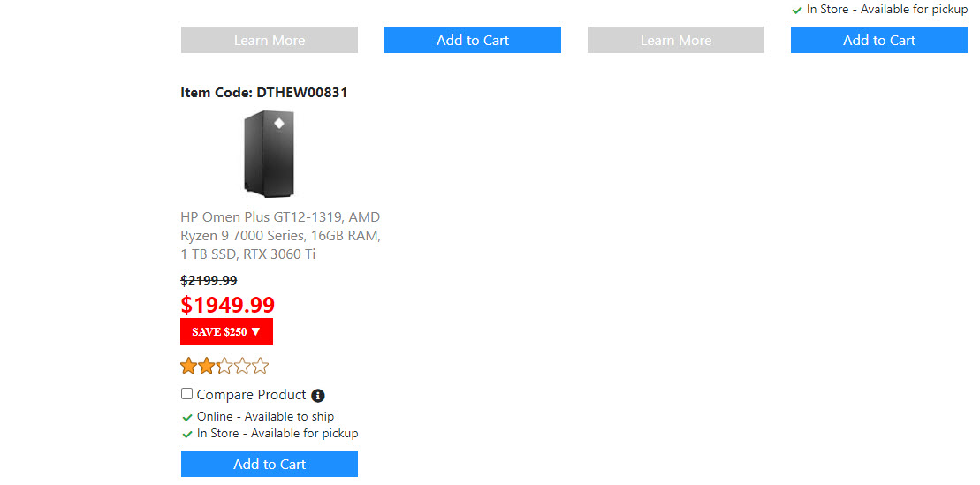The height and width of the screenshot is (485, 980).
Task: Click the leftmost grey Learn More button
Action: (270, 40)
